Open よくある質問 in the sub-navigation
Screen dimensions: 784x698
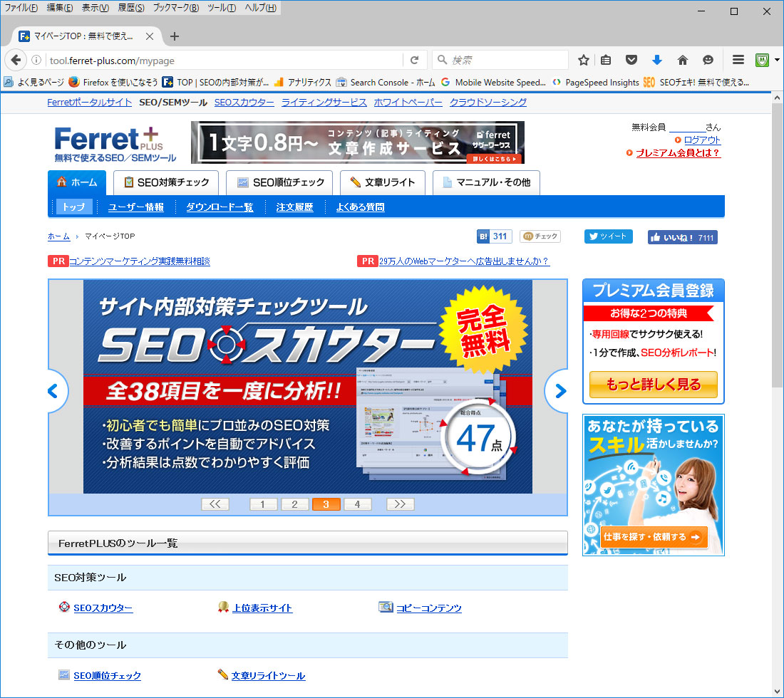coord(360,207)
